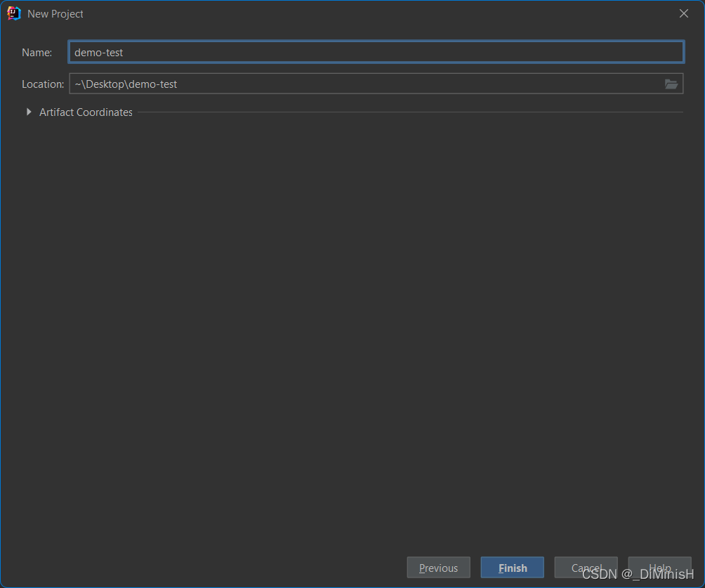
Task: Open Help for the New Project wizard
Action: click(659, 568)
